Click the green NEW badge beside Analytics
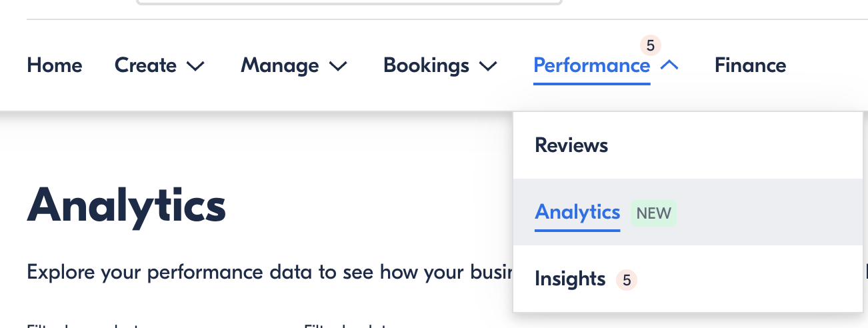The height and width of the screenshot is (328, 868). coord(653,213)
